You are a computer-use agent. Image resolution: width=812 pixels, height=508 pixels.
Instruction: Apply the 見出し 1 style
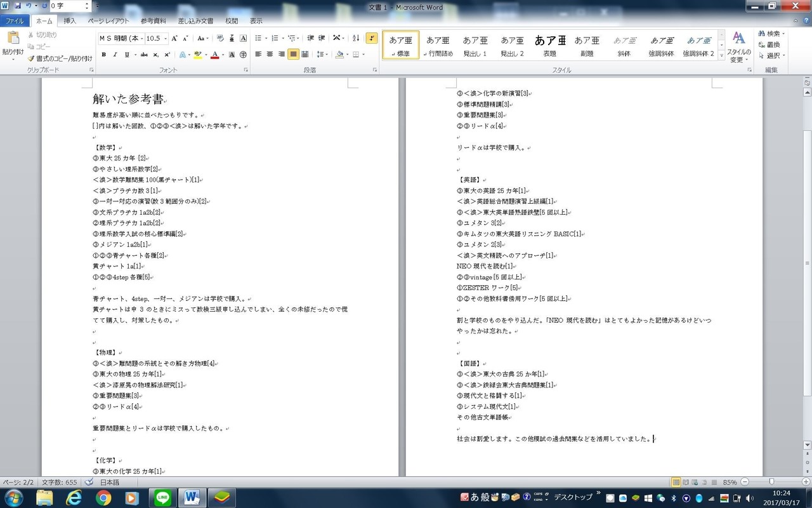coord(475,46)
